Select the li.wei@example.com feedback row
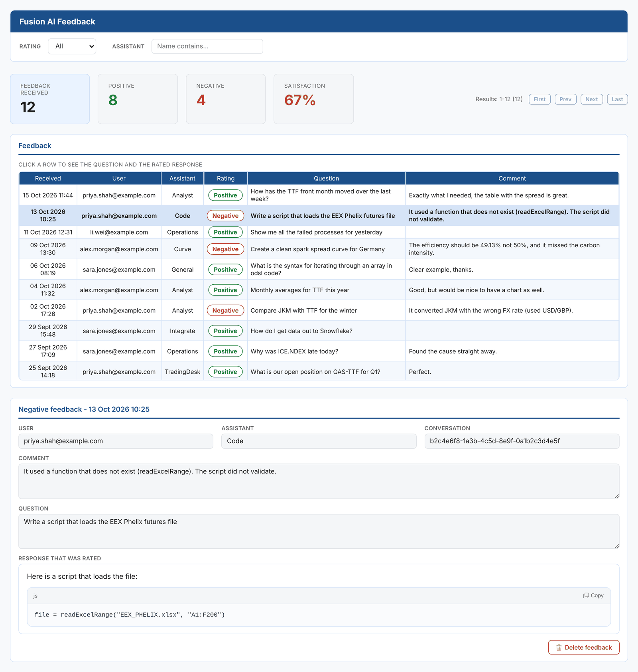 pos(319,232)
